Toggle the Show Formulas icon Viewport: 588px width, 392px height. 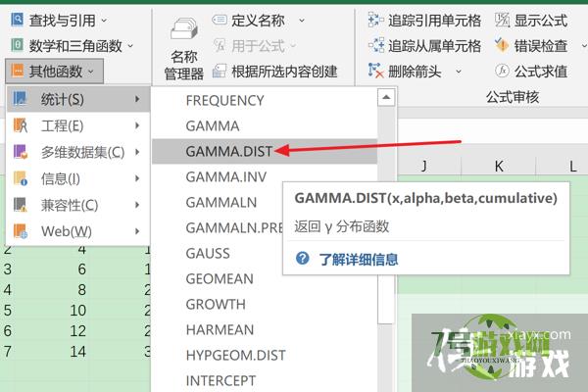point(503,20)
